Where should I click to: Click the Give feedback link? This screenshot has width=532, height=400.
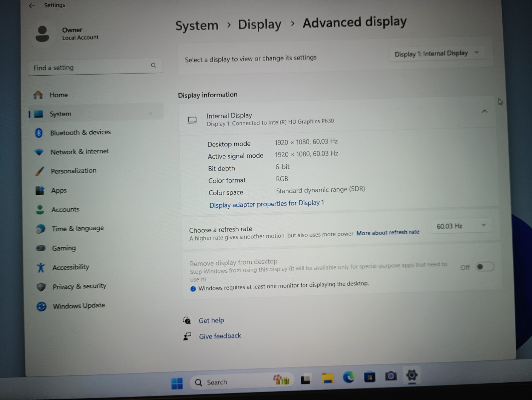click(220, 336)
